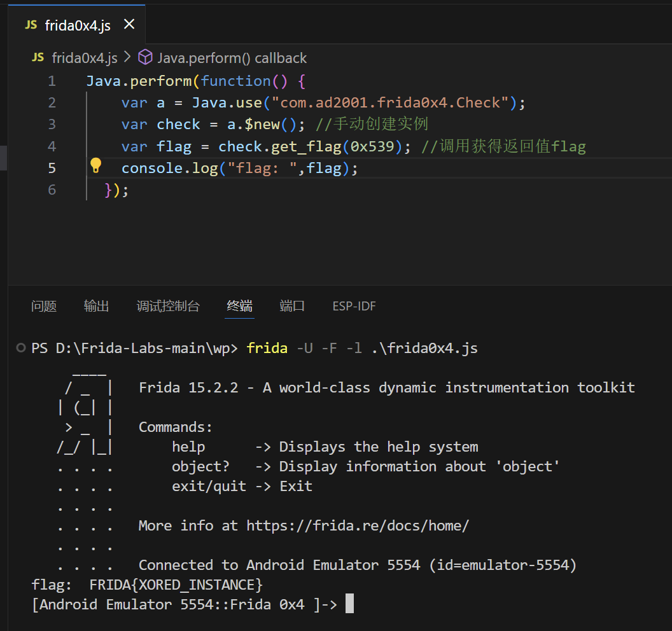Image resolution: width=672 pixels, height=631 pixels.
Task: Click the frida command word in the terminal
Action: (267, 348)
